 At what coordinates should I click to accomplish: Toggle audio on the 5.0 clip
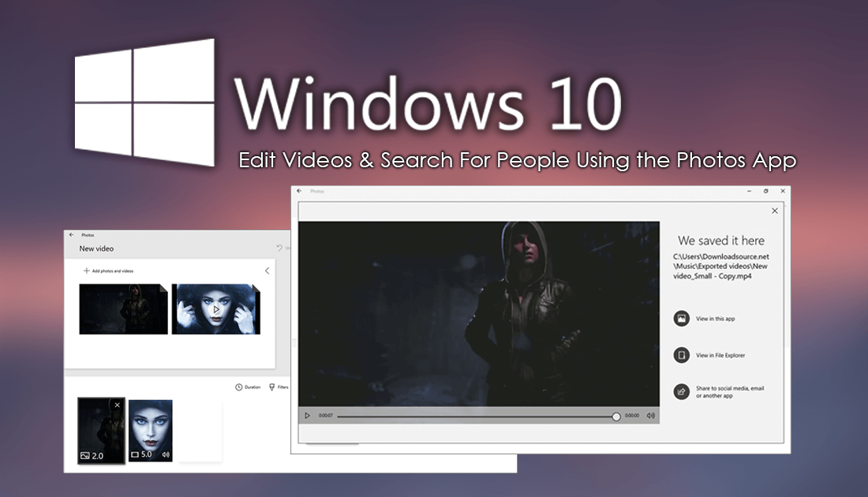[x=166, y=454]
